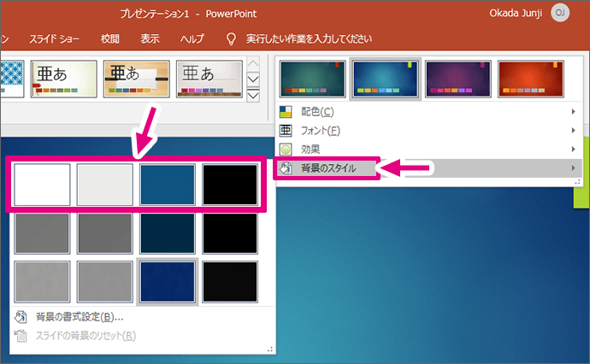This screenshot has width=590, height=364.
Task: Apply the black background style in top row
Action: (230, 185)
